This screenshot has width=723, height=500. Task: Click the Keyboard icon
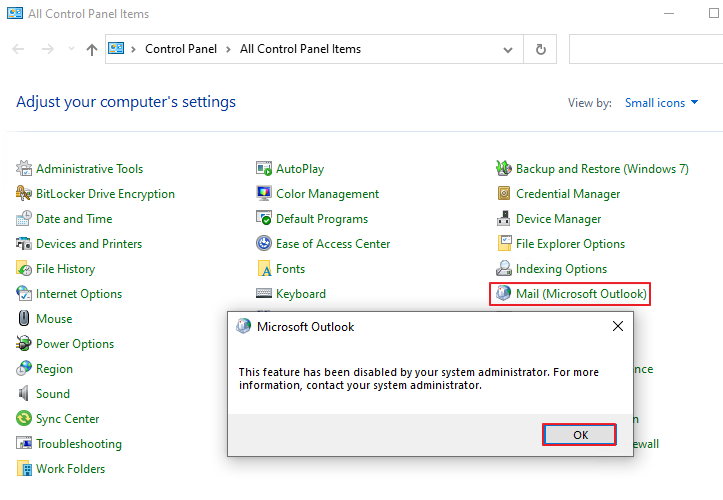tap(264, 293)
